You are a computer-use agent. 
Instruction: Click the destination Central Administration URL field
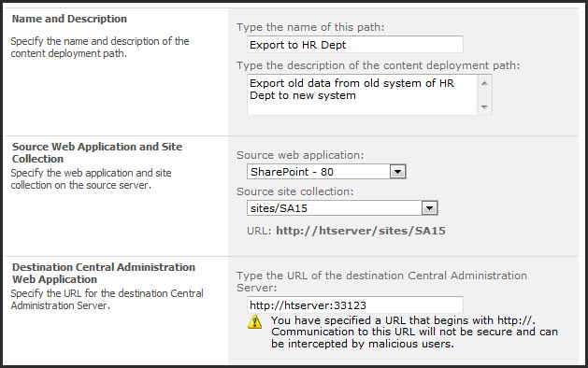(x=354, y=305)
